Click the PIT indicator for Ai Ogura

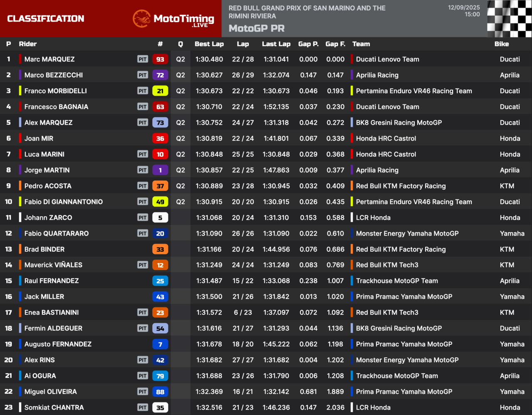pyautogui.click(x=143, y=376)
